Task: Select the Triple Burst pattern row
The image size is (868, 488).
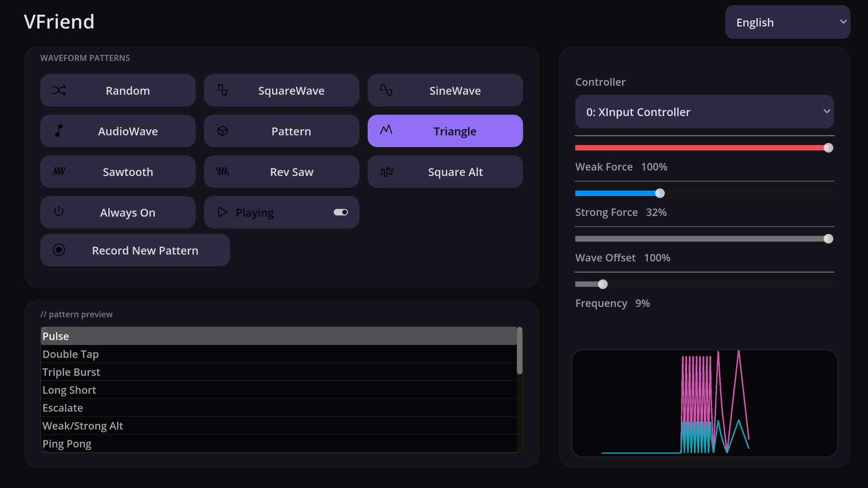Action: [279, 372]
